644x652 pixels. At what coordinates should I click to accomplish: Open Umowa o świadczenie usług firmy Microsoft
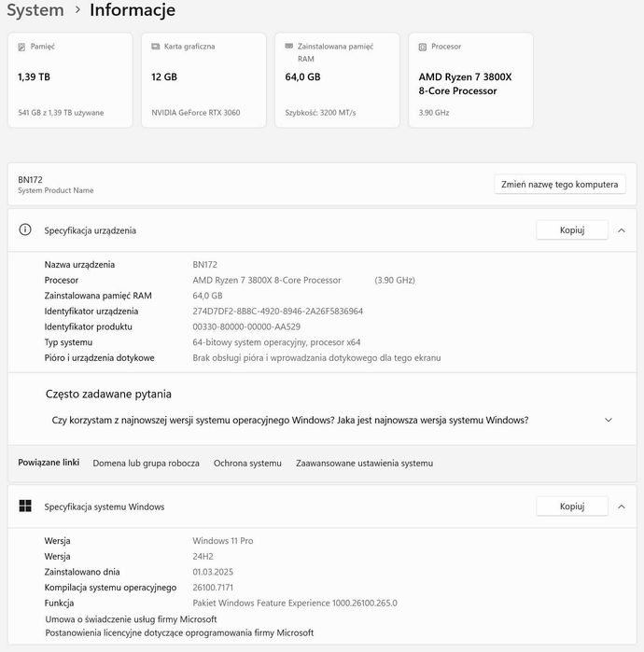pyautogui.click(x=131, y=618)
